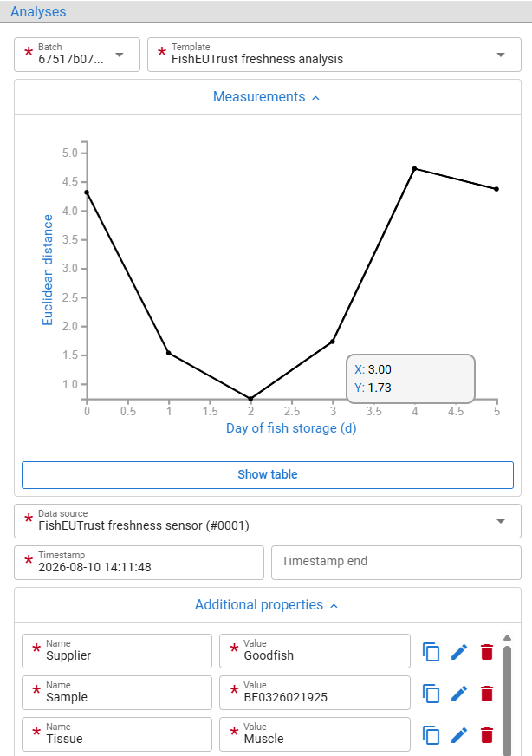Edit the Sample property with pencil icon
Image resolution: width=532 pixels, height=756 pixels.
tap(459, 694)
